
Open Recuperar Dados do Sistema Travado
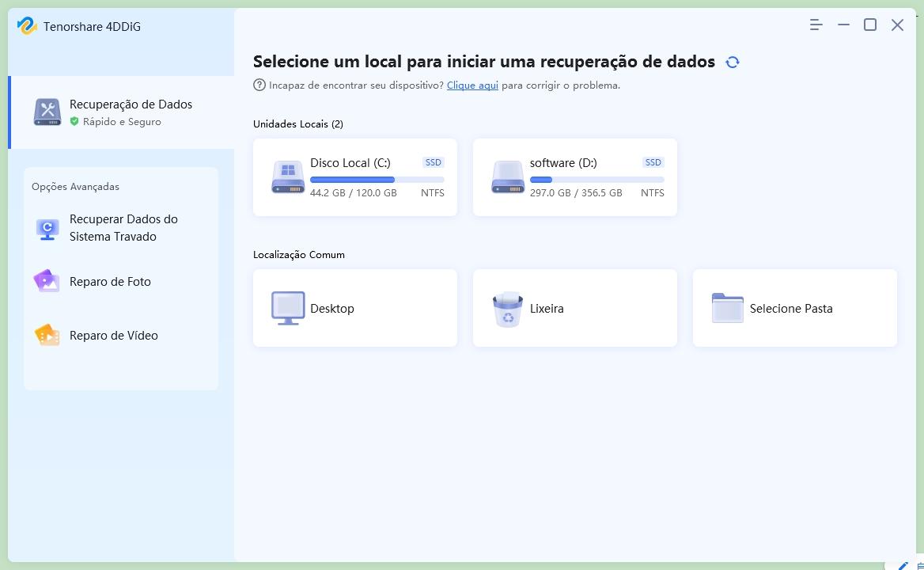123,228
